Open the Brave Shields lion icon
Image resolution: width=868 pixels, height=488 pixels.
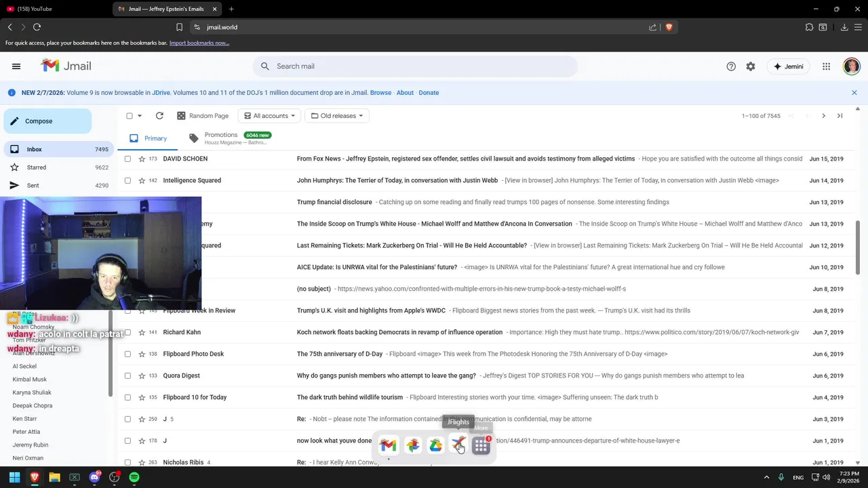(669, 27)
